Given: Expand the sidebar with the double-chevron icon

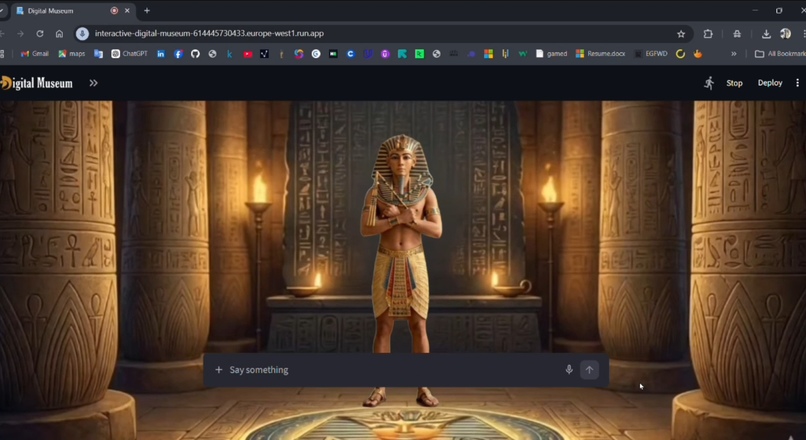Looking at the screenshot, I should [x=93, y=83].
